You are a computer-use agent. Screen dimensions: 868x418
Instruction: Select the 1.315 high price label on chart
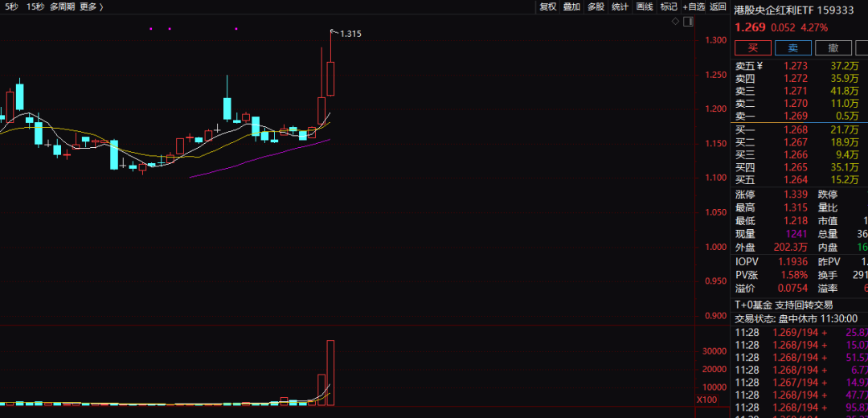click(350, 34)
